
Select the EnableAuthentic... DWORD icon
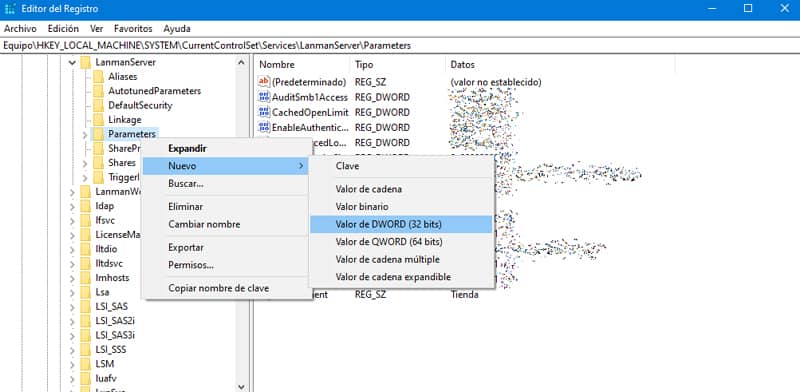(264, 127)
